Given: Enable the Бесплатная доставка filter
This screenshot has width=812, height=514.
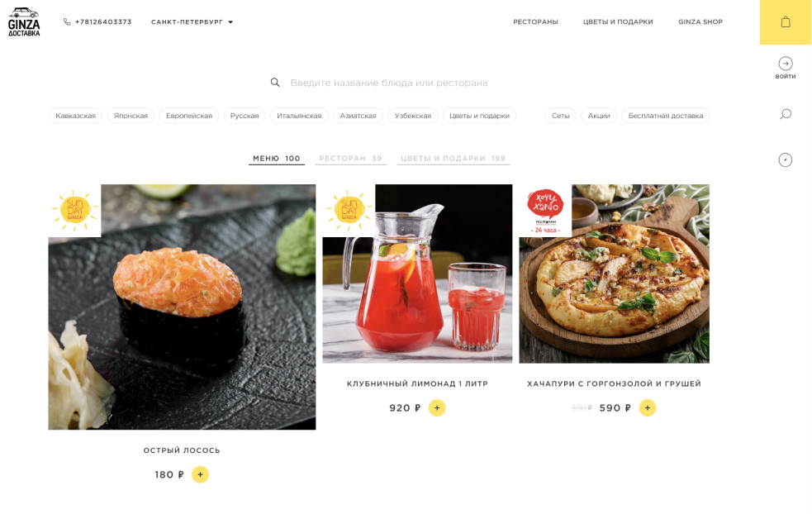Looking at the screenshot, I should 666,116.
